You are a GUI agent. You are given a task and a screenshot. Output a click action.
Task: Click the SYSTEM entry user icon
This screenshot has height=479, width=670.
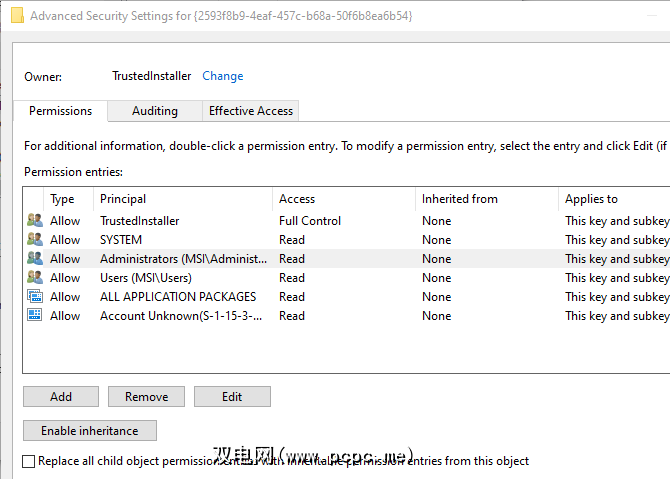(35, 240)
